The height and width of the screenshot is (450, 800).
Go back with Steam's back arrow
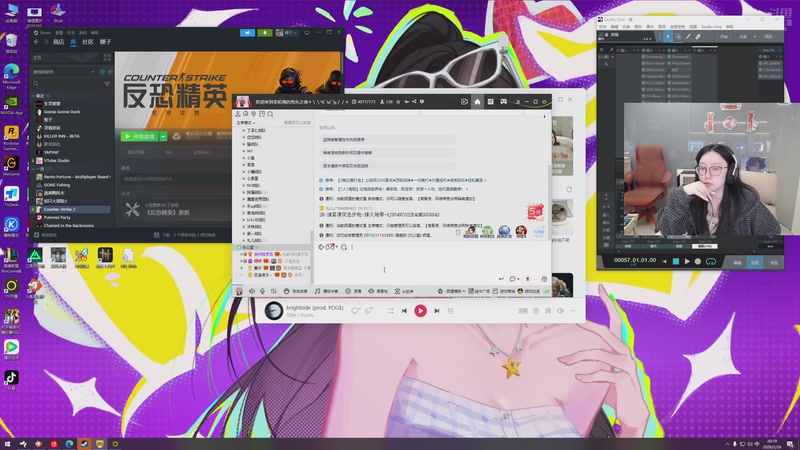pos(36,42)
